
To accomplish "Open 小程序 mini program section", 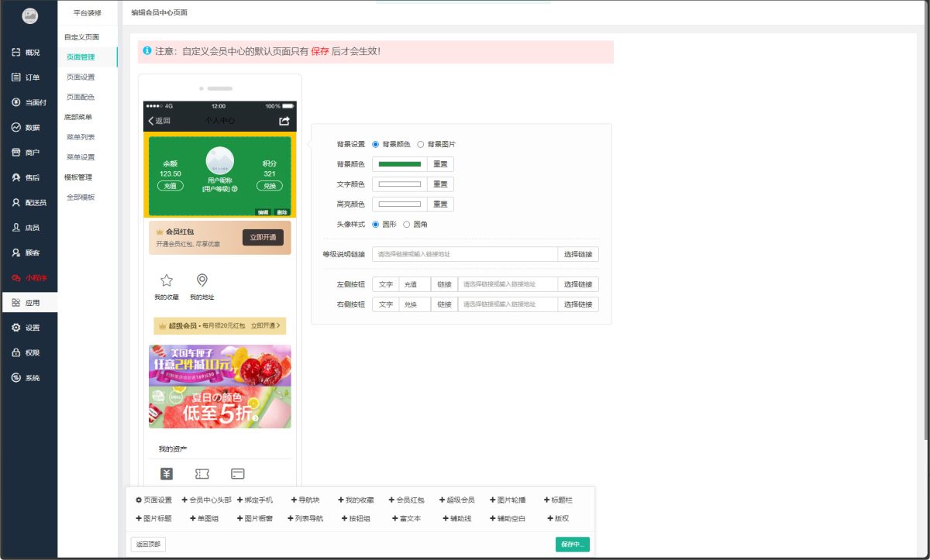I will coord(29,277).
